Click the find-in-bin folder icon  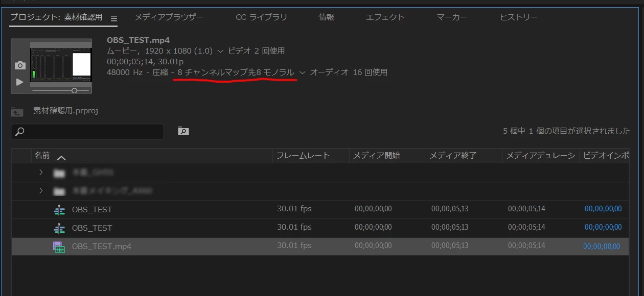[183, 131]
